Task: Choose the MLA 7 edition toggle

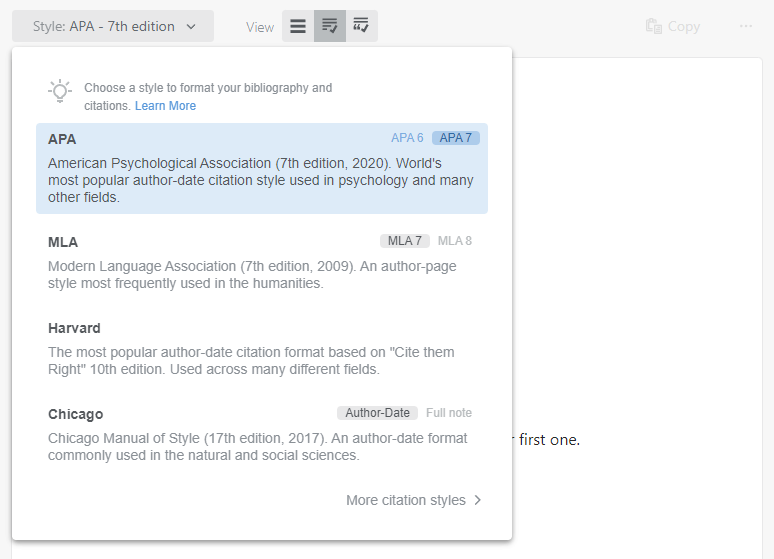Action: 405,241
